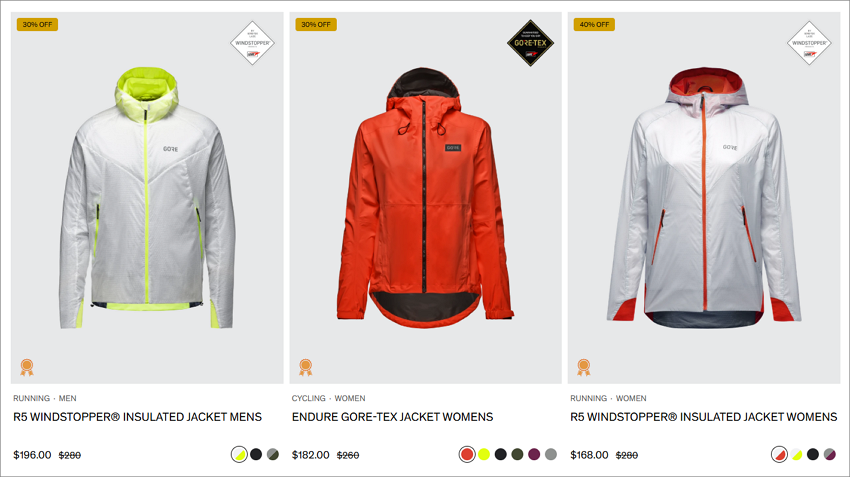Click the 30% OFF badge on the men's jacket
The width and height of the screenshot is (850, 477).
coord(37,24)
